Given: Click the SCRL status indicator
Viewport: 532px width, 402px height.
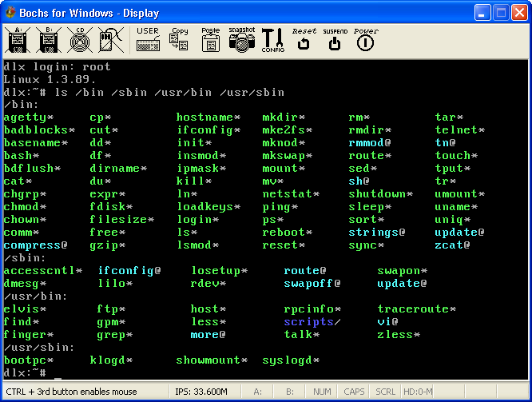Looking at the screenshot, I should coord(386,392).
